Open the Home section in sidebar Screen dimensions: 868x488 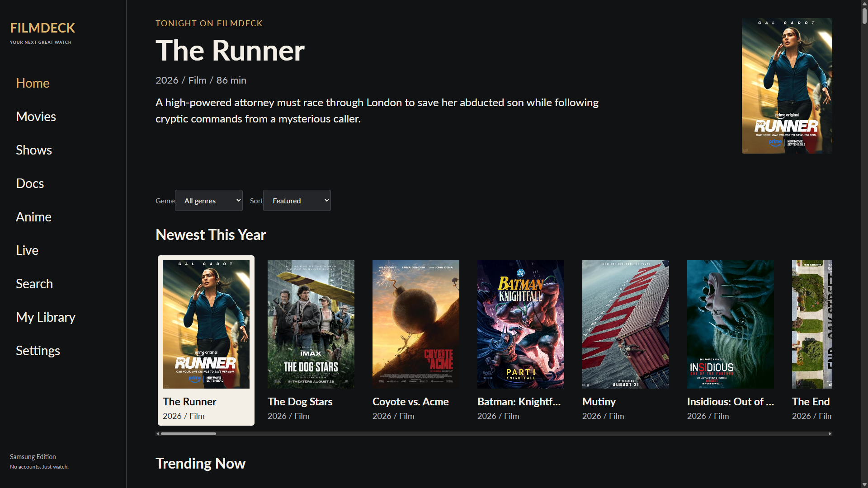[33, 83]
